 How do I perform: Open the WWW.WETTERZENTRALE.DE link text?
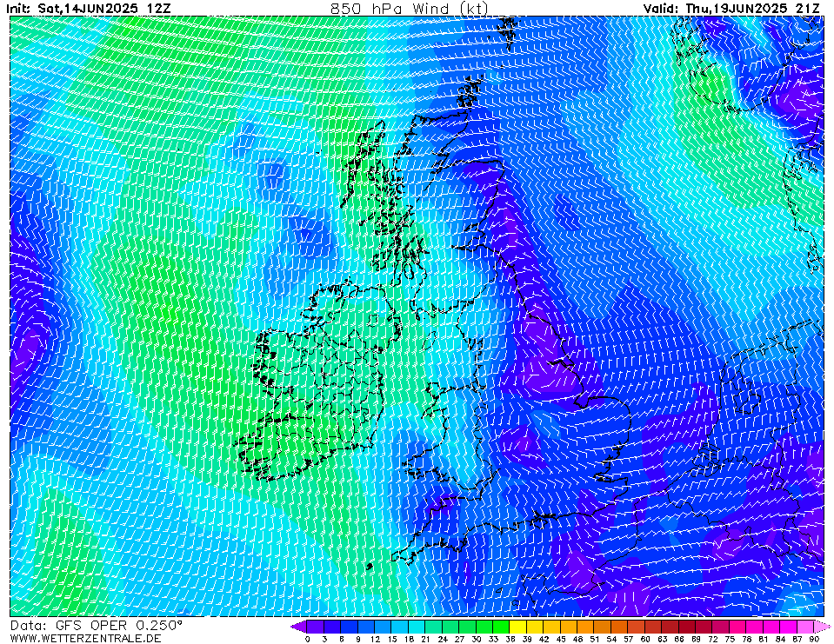pos(85,638)
